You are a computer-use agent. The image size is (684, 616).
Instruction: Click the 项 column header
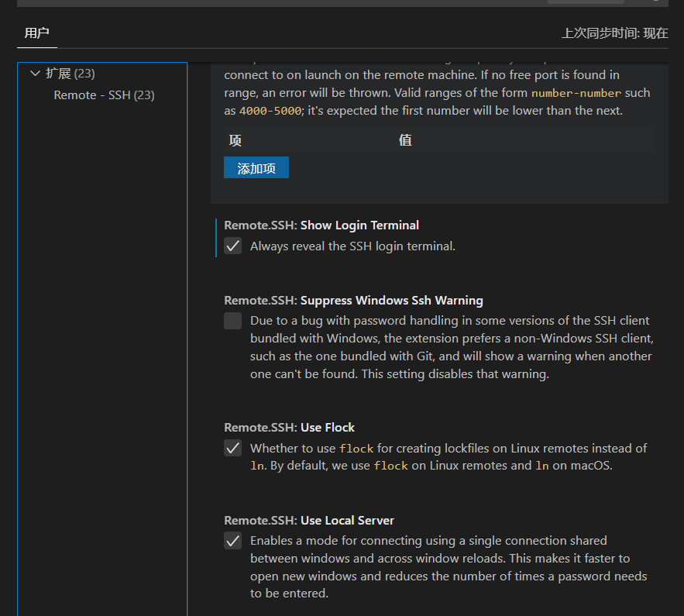pyautogui.click(x=235, y=140)
